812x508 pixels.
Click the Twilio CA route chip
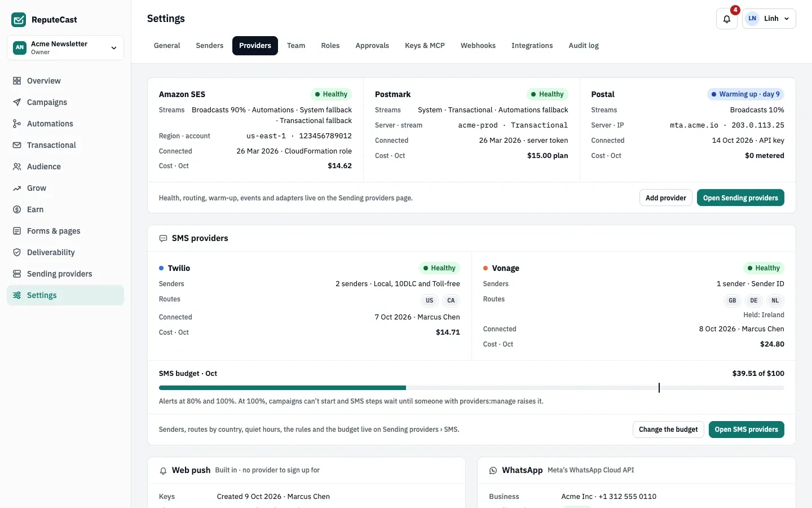[451, 301]
